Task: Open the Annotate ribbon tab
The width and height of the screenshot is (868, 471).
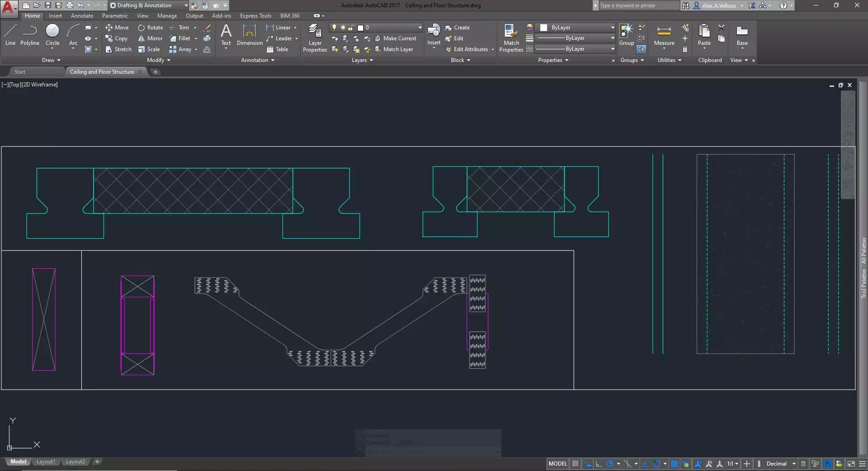Action: (x=82, y=16)
